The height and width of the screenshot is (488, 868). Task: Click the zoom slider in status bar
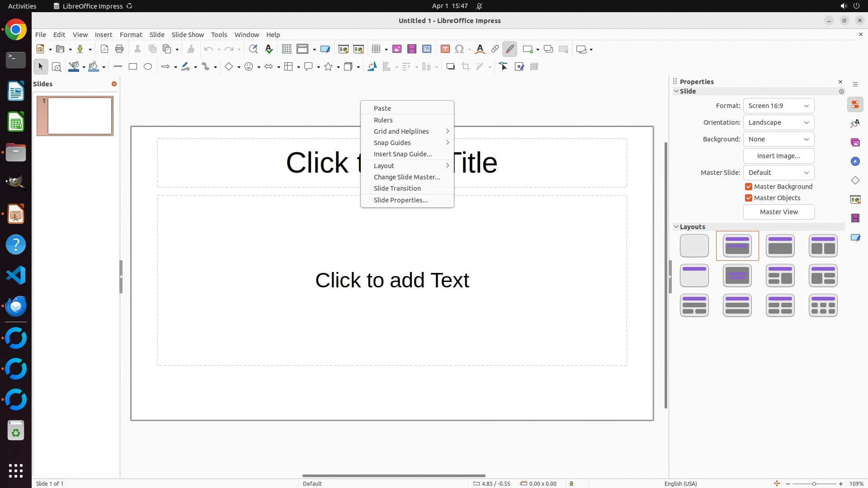pos(814,484)
